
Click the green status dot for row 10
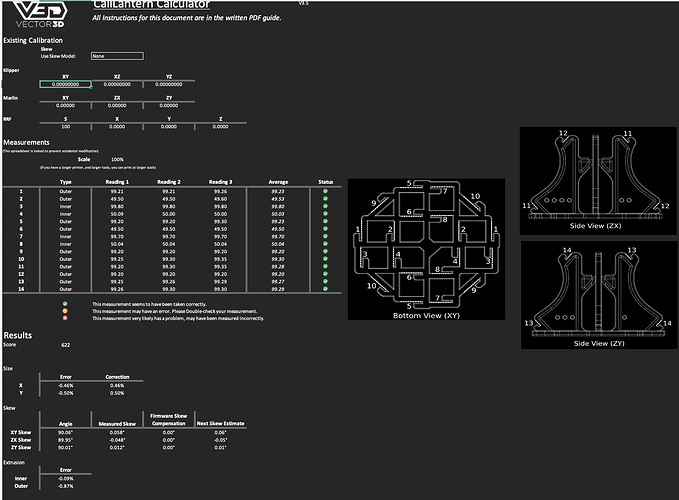click(325, 259)
